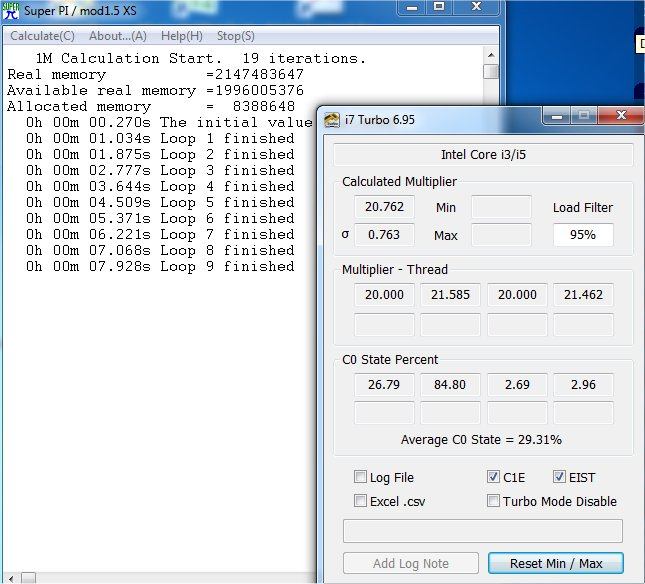The width and height of the screenshot is (645, 584).
Task: Click the Super PI scroll-up arrow
Action: click(491, 55)
